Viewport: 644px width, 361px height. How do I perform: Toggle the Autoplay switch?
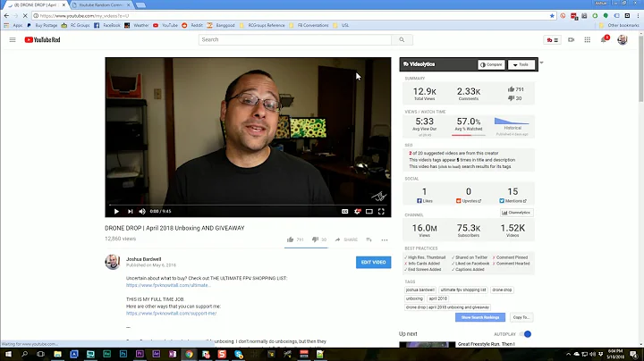[x=526, y=334]
